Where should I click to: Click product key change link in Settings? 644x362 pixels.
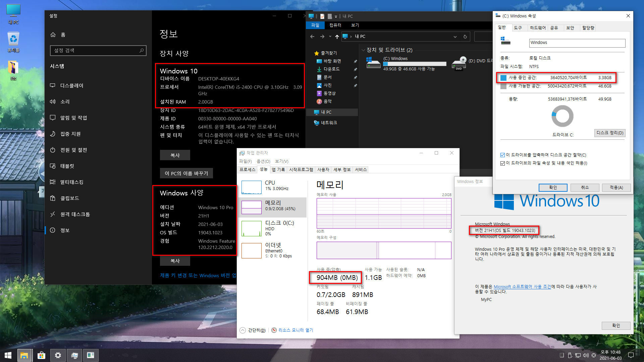(x=198, y=275)
